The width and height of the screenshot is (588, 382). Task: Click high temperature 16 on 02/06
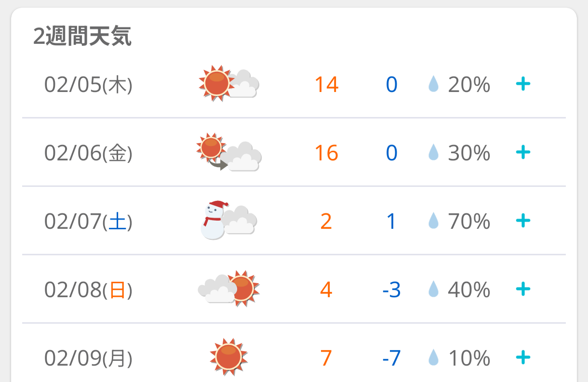point(326,153)
